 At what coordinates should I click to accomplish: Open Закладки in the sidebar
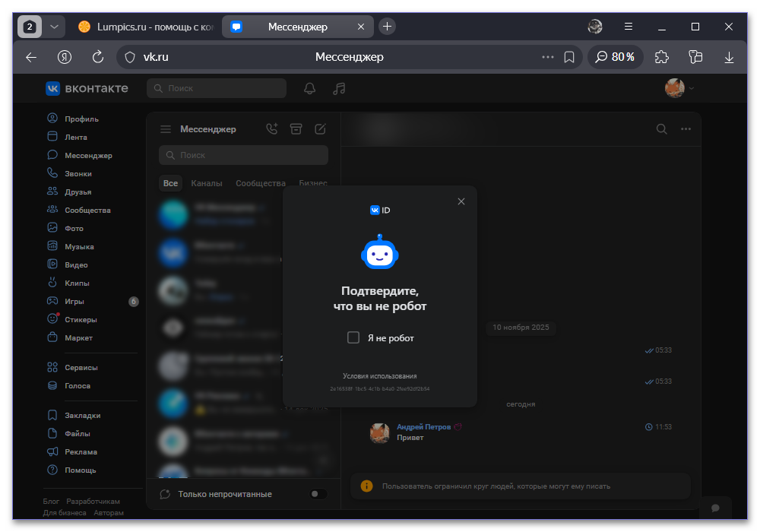tap(74, 415)
